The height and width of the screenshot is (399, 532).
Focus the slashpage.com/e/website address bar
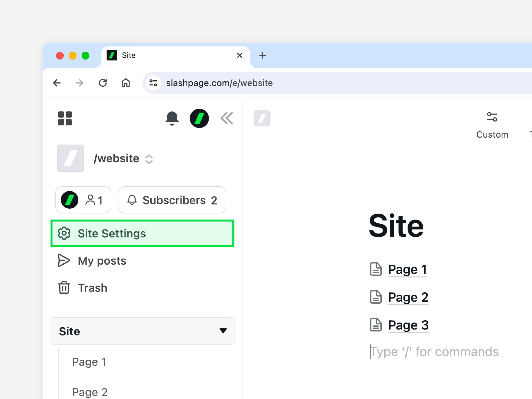coord(337,83)
